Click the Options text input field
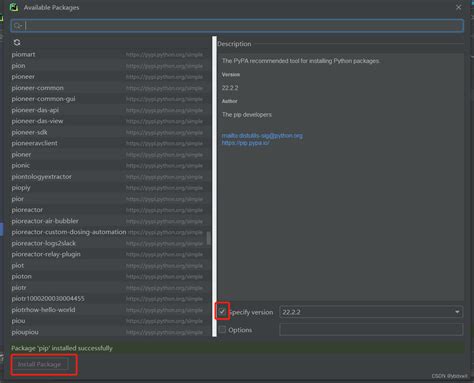The image size is (474, 383). click(x=371, y=330)
